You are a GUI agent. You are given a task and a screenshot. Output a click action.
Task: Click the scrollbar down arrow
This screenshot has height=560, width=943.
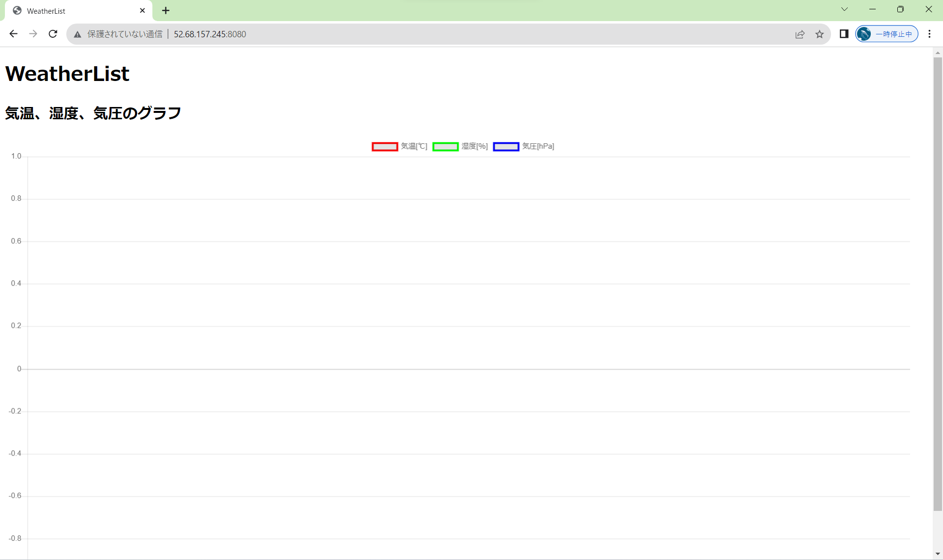coord(938,554)
